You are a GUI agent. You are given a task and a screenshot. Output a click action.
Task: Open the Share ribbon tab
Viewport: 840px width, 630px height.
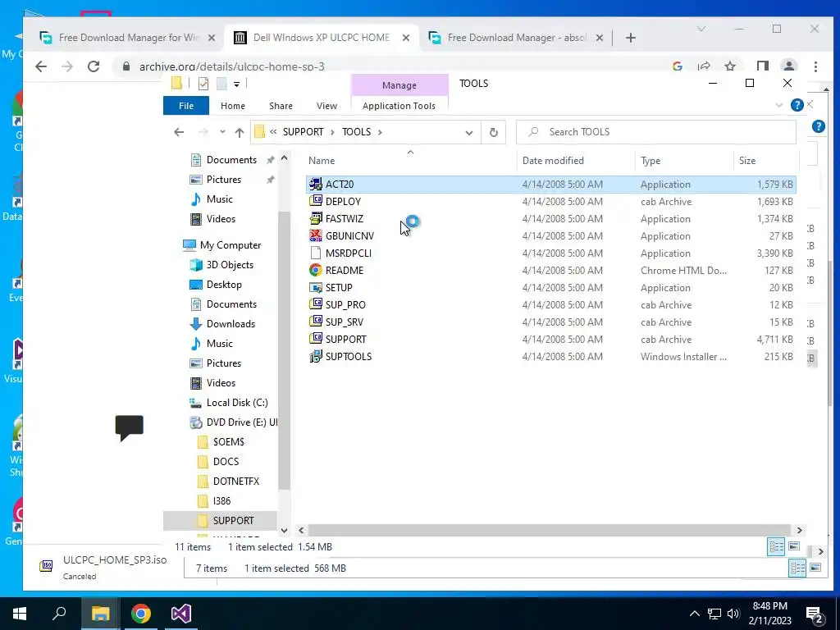281,106
